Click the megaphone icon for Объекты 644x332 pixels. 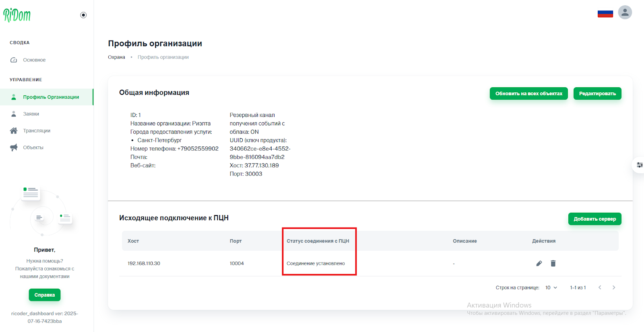pos(13,147)
